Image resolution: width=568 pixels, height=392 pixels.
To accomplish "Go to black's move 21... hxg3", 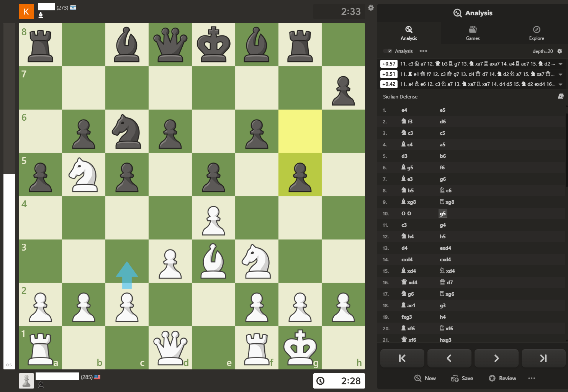I will point(445,340).
